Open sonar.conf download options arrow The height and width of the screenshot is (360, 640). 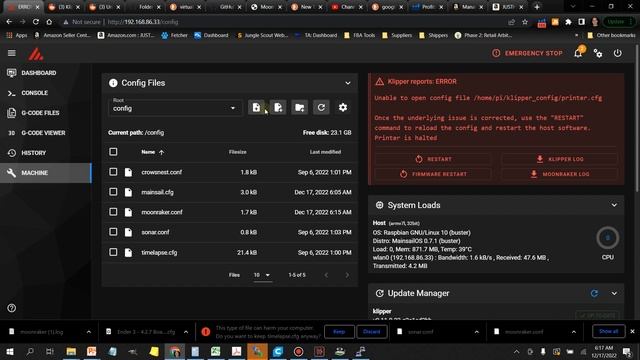coord(476,332)
